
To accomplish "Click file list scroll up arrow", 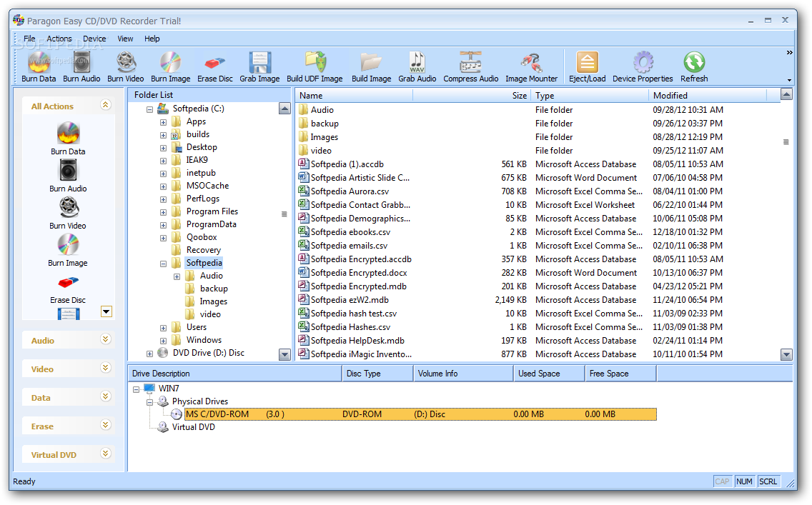I will point(786,95).
